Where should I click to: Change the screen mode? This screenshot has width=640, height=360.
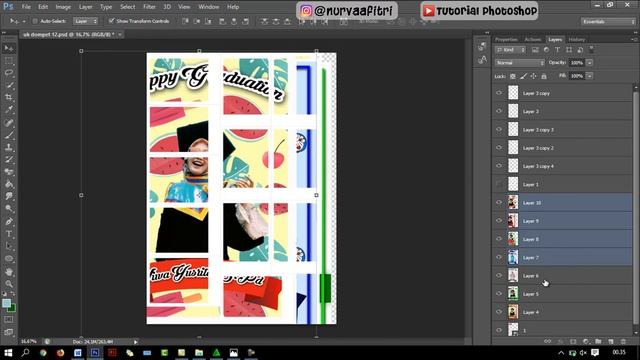point(9,332)
